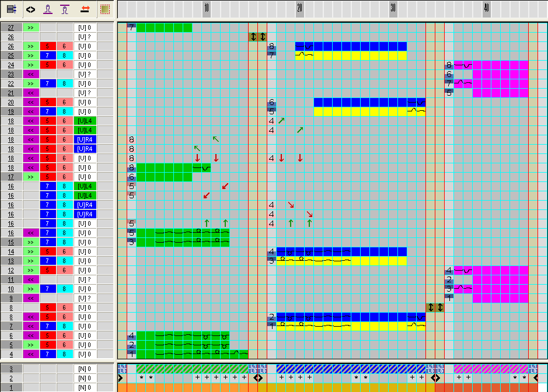Toggle the purple << direction cell in row 23
The image size is (548, 392).
[30, 74]
